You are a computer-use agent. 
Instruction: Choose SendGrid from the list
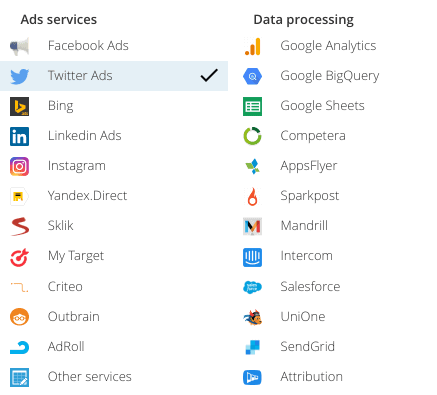click(x=335, y=347)
